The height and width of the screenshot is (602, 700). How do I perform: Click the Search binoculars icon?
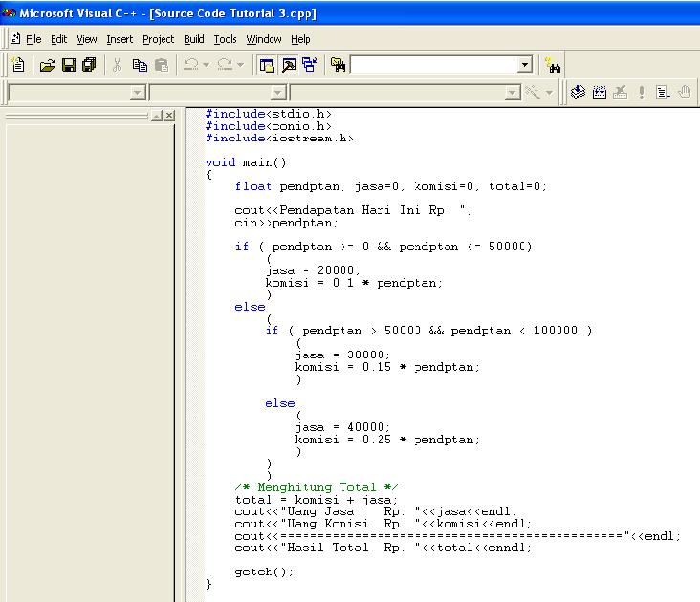tap(553, 65)
